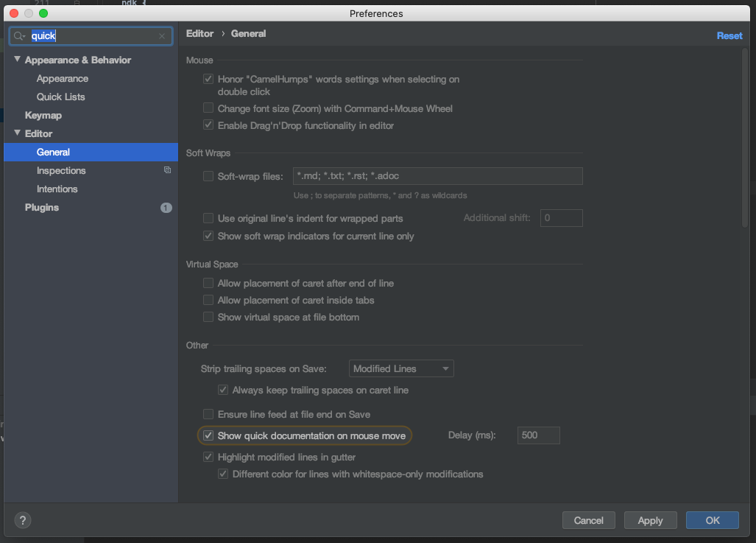Screen dimensions: 756x543
Task: Open Inspections settings page
Action: pos(61,170)
